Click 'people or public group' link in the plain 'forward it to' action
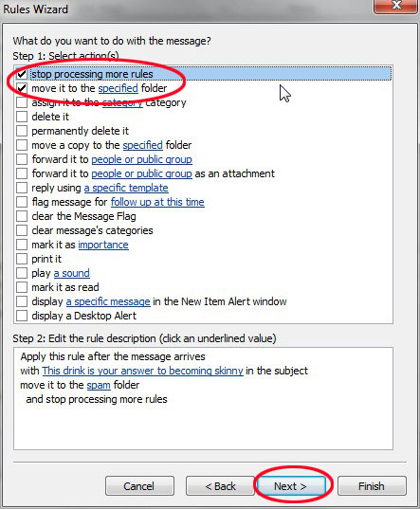Screen dimensions: 420x509 click(141, 159)
